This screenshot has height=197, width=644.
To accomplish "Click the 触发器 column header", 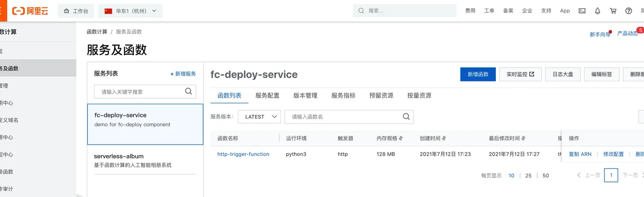I will [345, 138].
